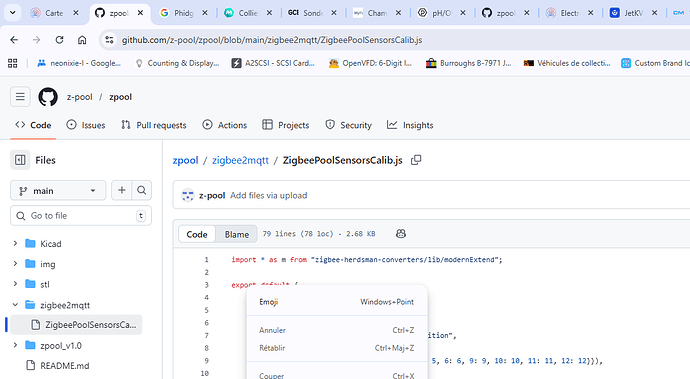Click the add file plus button
This screenshot has width=690, height=379.
(121, 191)
